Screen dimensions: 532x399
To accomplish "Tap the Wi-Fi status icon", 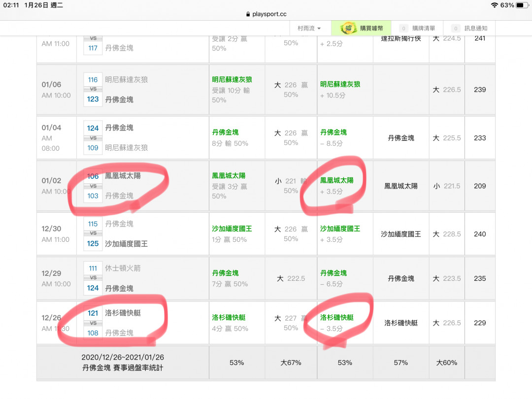I will pyautogui.click(x=495, y=5).
